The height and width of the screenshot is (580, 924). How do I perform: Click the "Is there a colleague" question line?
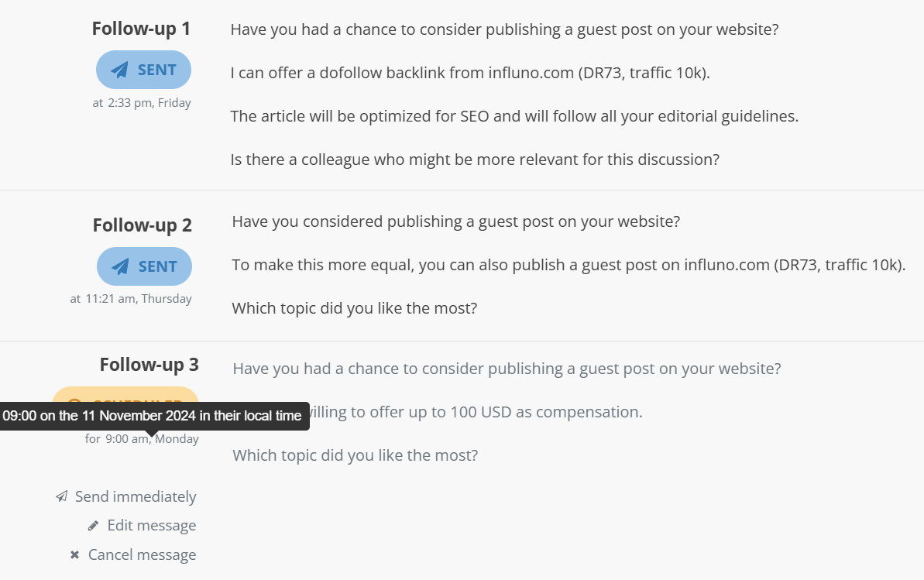[474, 160]
